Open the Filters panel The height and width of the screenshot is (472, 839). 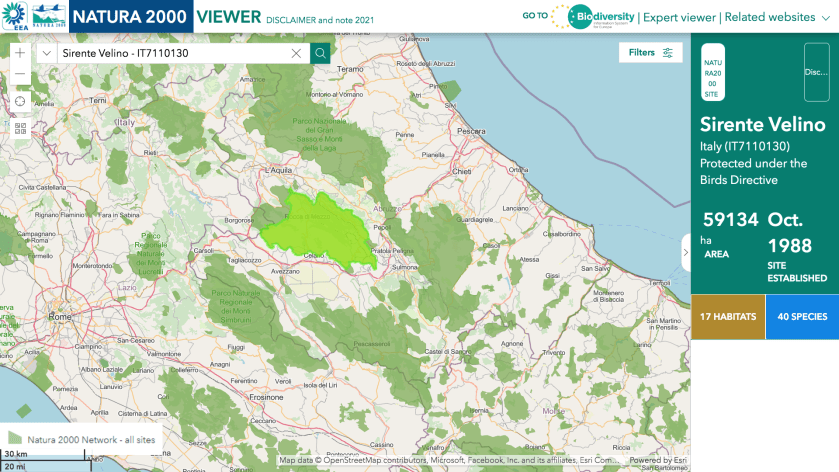tap(651, 53)
